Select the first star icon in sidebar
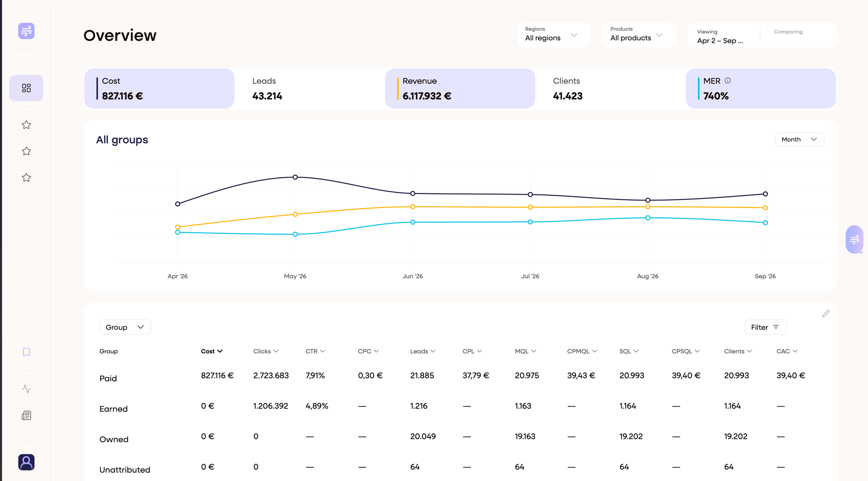This screenshot has width=868, height=481. 26,125
